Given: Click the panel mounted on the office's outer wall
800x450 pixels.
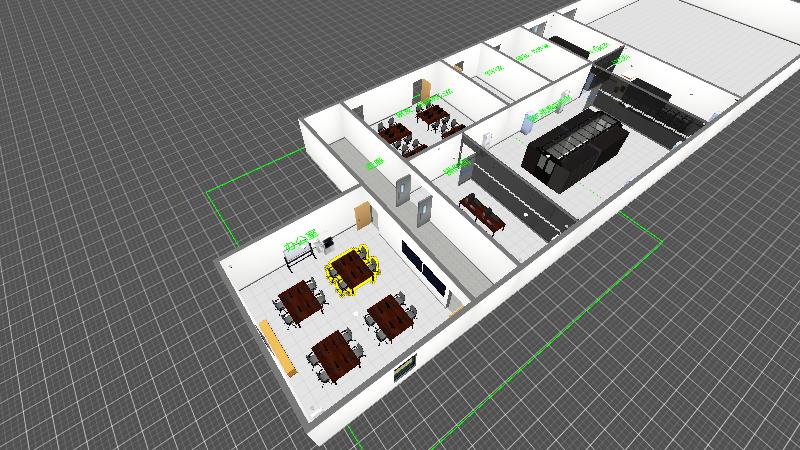Looking at the screenshot, I should coord(404,371).
